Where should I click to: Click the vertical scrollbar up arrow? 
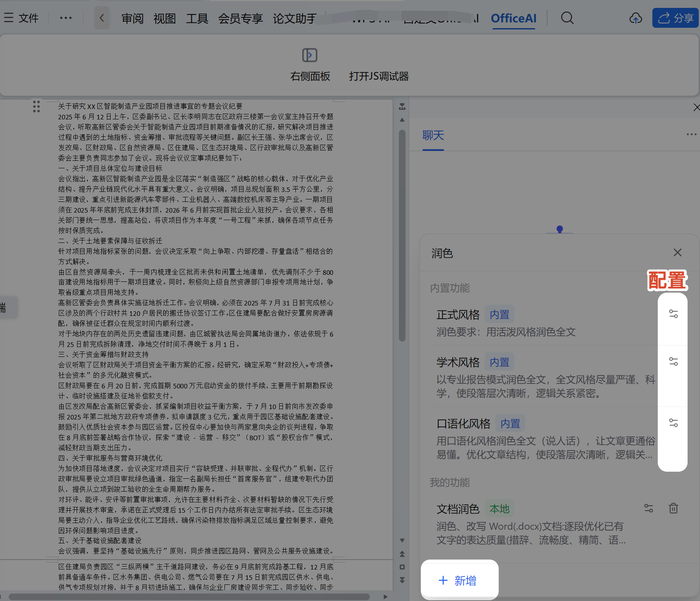[x=402, y=120]
